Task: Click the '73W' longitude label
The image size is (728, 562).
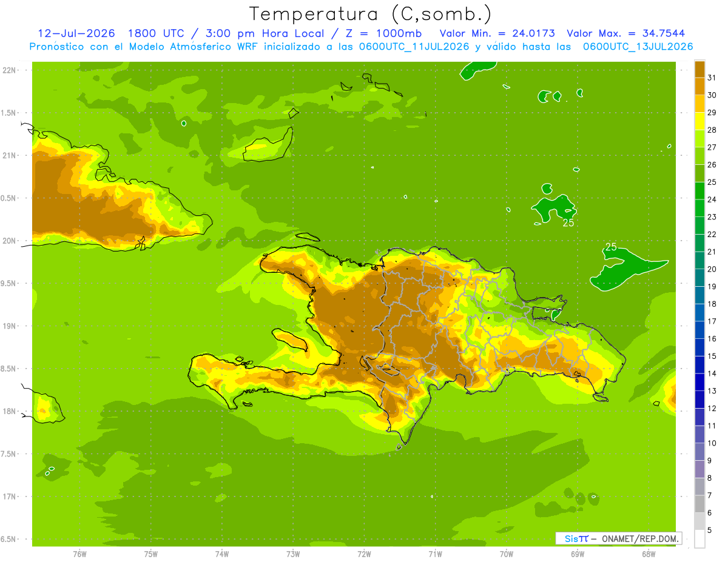Action: [x=293, y=554]
